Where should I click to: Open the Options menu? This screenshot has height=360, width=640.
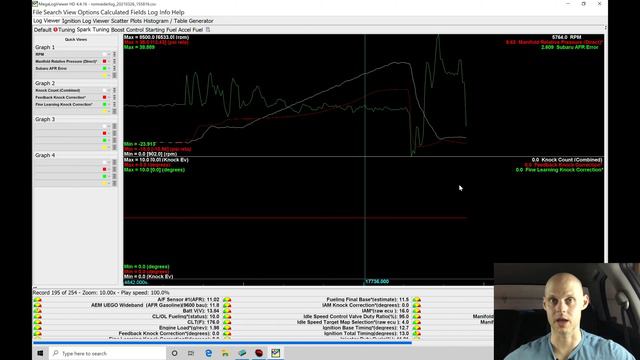(88, 12)
